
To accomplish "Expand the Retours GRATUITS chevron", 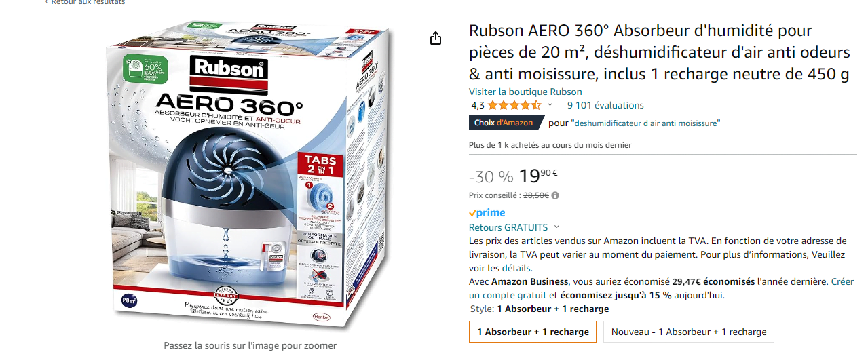I will pyautogui.click(x=557, y=227).
